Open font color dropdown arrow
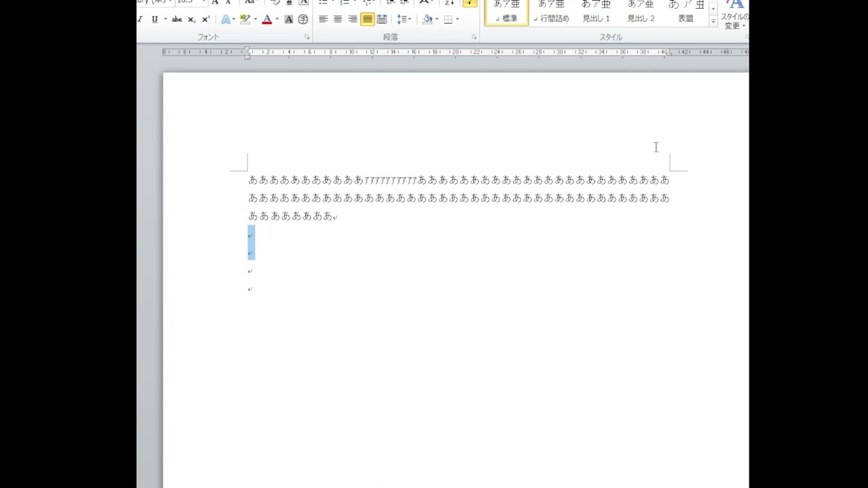Image resolution: width=868 pixels, height=488 pixels. pos(277,20)
